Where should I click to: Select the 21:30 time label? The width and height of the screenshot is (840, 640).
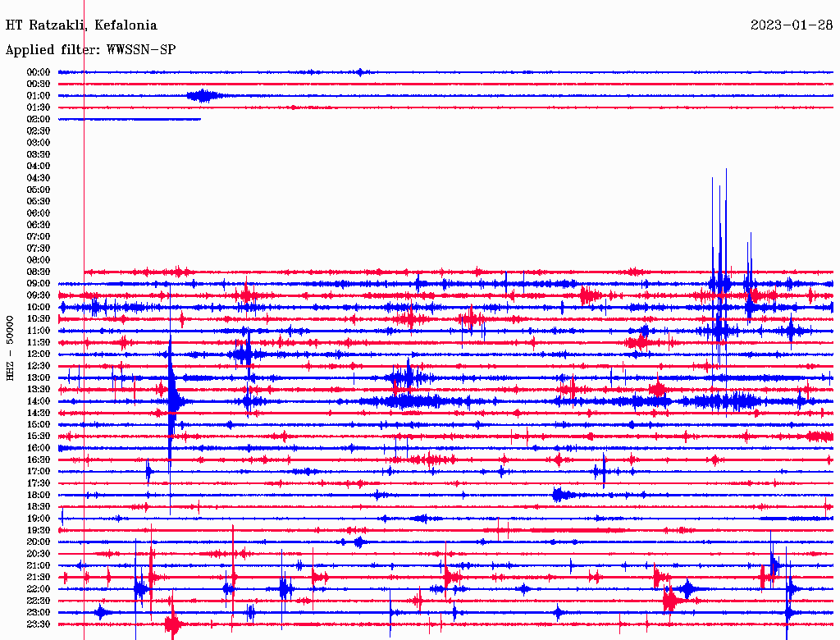point(39,578)
